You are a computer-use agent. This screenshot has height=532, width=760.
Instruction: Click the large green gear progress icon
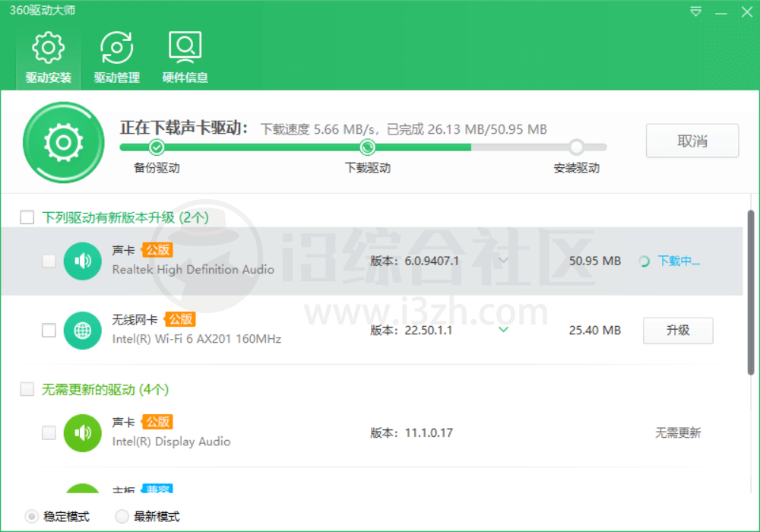64,142
